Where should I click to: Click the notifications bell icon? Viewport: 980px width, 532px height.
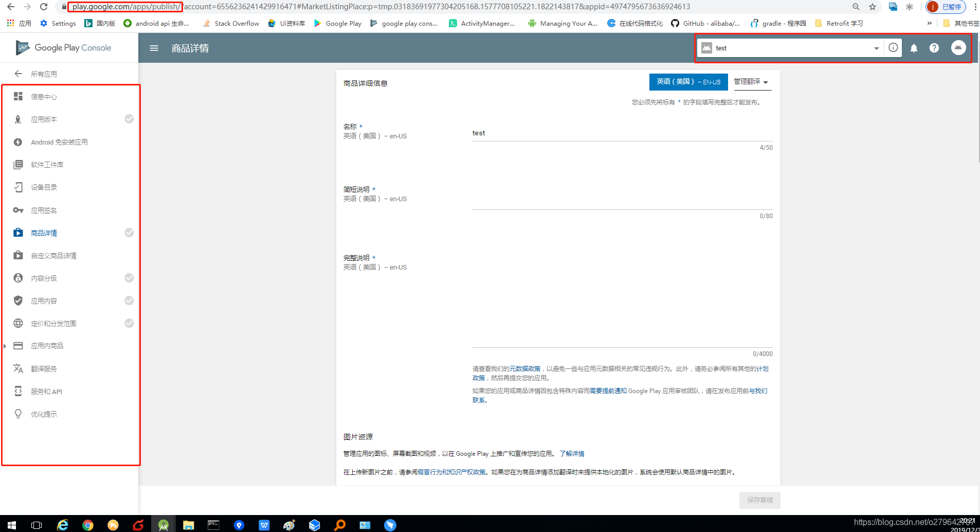[914, 48]
